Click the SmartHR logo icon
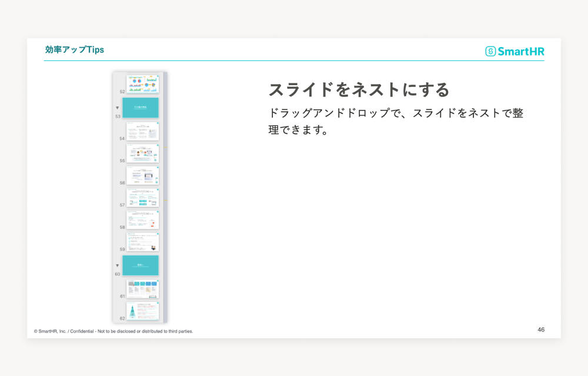 pos(490,51)
